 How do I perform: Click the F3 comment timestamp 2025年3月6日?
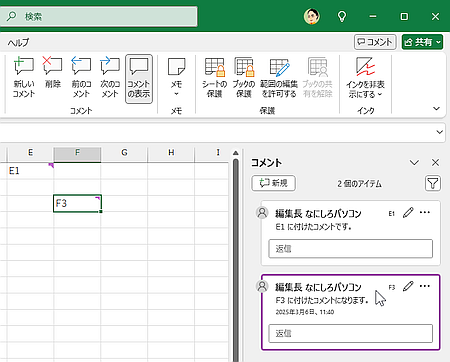pos(305,312)
